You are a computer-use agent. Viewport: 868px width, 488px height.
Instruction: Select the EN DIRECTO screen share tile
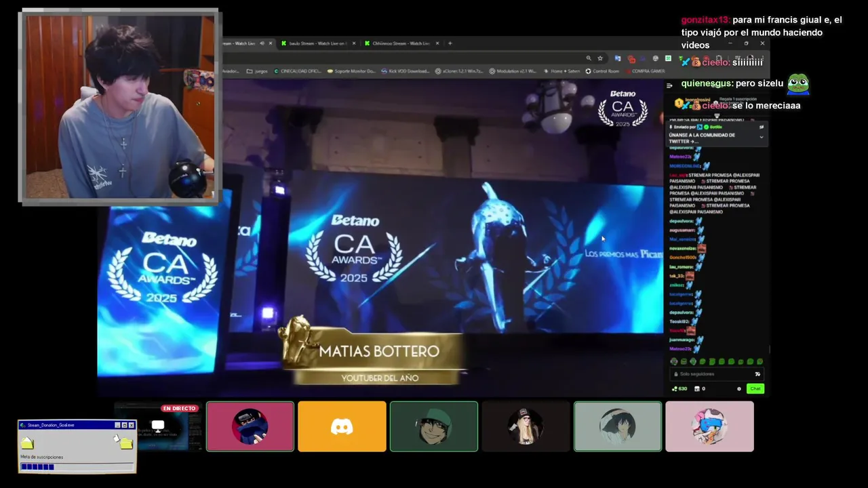tap(158, 426)
